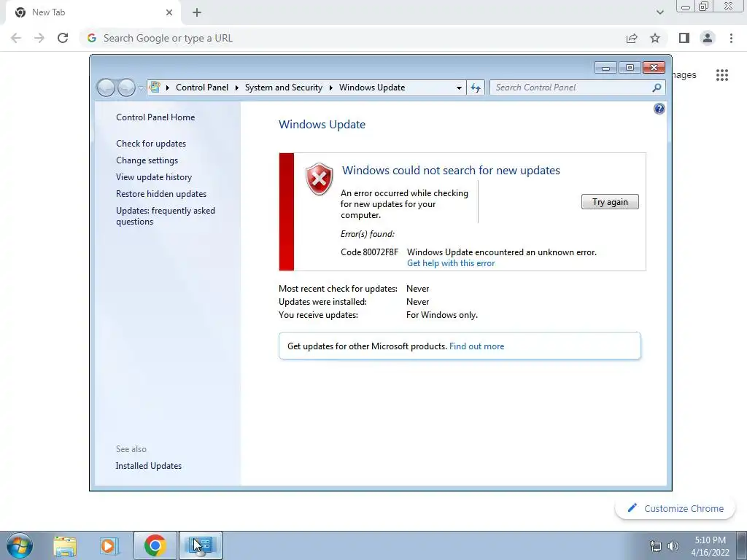Image resolution: width=747 pixels, height=560 pixels.
Task: Click Get help with this error
Action: (451, 263)
